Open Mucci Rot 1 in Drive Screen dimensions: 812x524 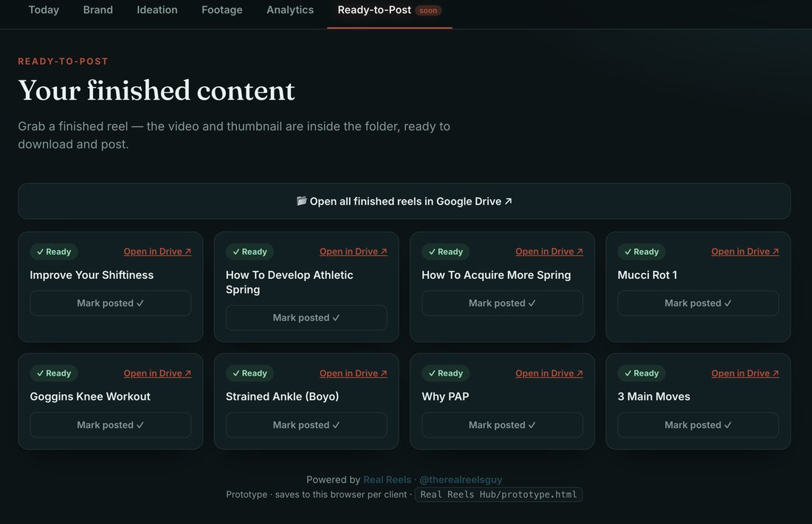point(745,252)
